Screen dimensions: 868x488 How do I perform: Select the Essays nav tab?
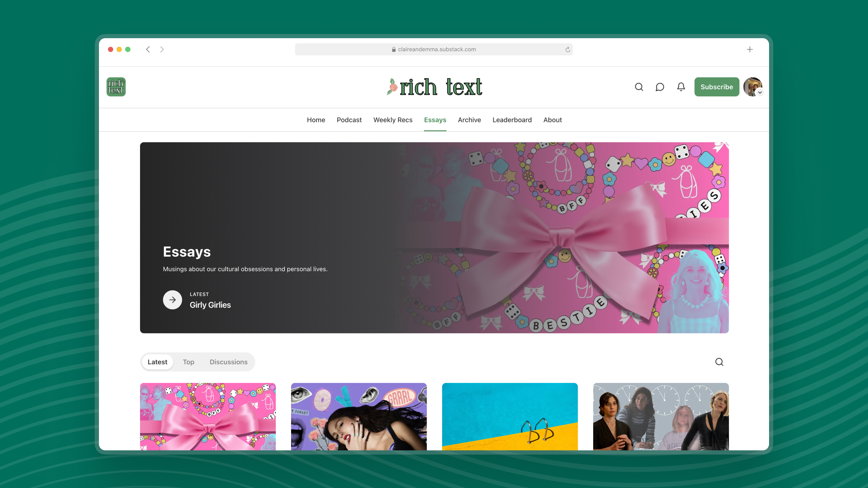tap(435, 120)
